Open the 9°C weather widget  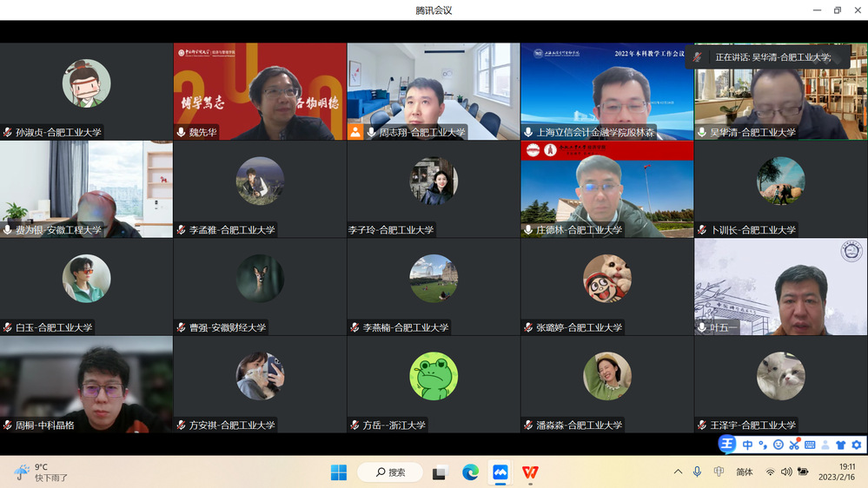tap(41, 472)
